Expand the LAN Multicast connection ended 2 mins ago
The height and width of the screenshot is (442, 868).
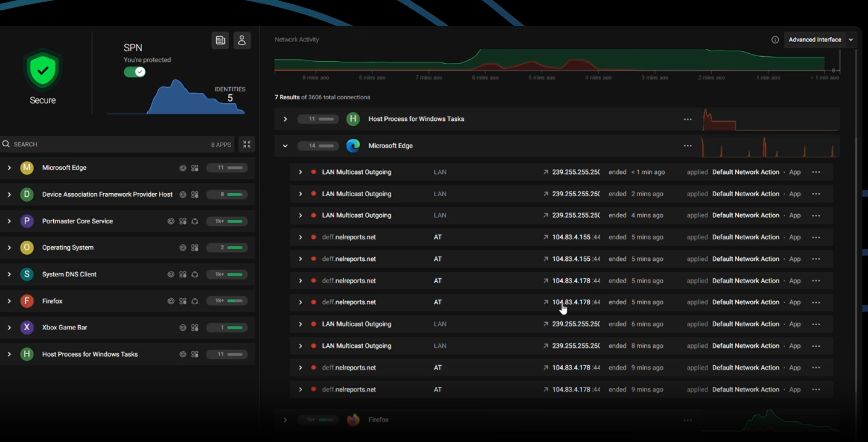click(300, 194)
